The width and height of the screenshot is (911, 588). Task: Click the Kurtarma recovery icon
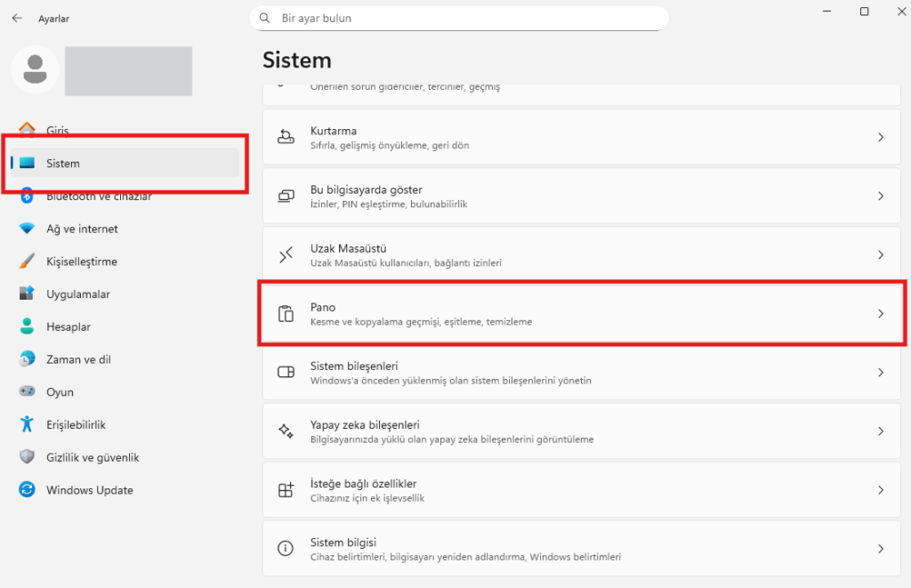(x=286, y=137)
